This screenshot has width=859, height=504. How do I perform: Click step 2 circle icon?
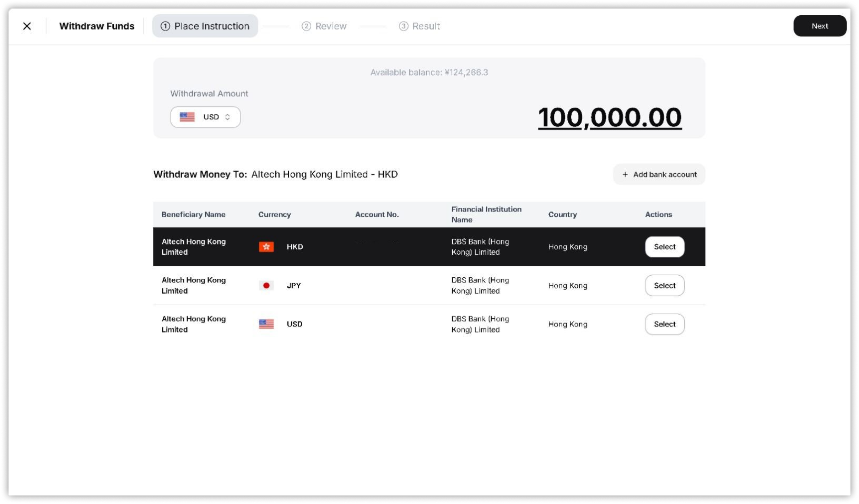click(306, 26)
